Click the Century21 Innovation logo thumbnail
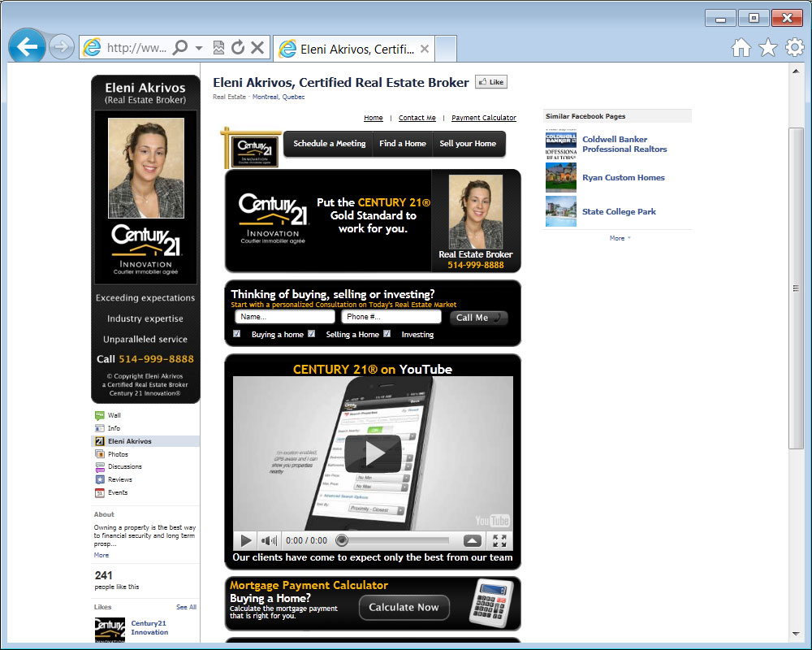 coord(110,630)
